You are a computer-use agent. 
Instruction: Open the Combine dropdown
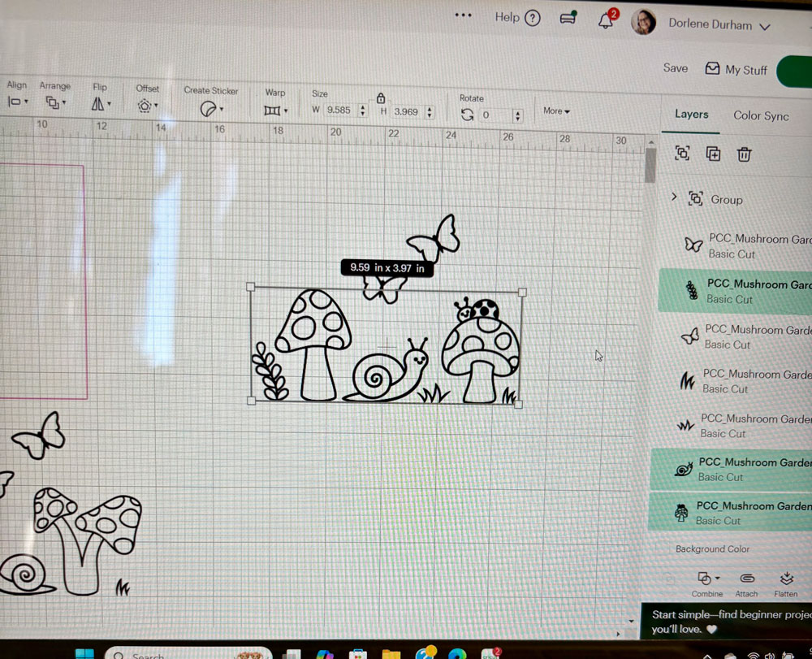pos(707,579)
